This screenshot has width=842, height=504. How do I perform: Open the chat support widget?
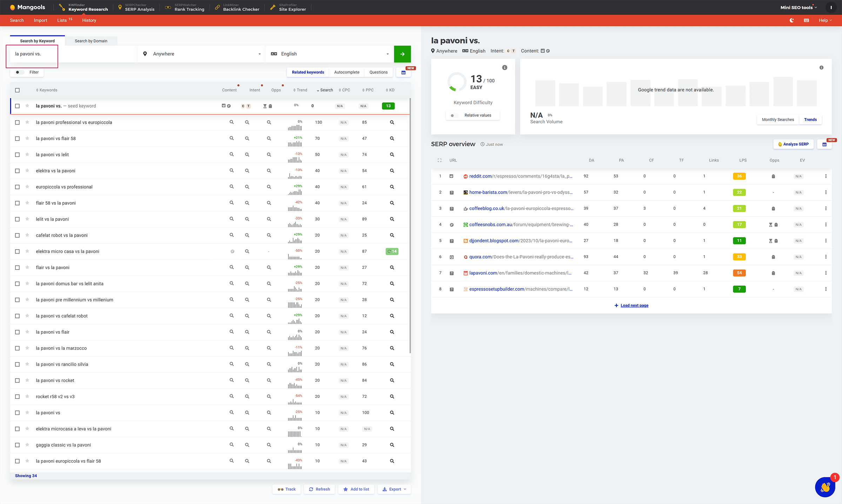pyautogui.click(x=825, y=487)
